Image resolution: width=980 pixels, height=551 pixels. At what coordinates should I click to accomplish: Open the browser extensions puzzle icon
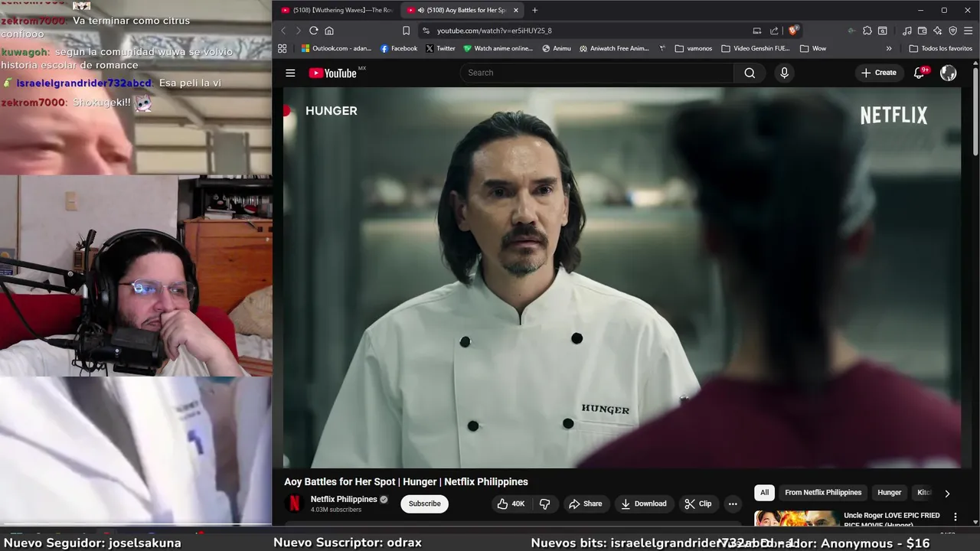point(867,31)
